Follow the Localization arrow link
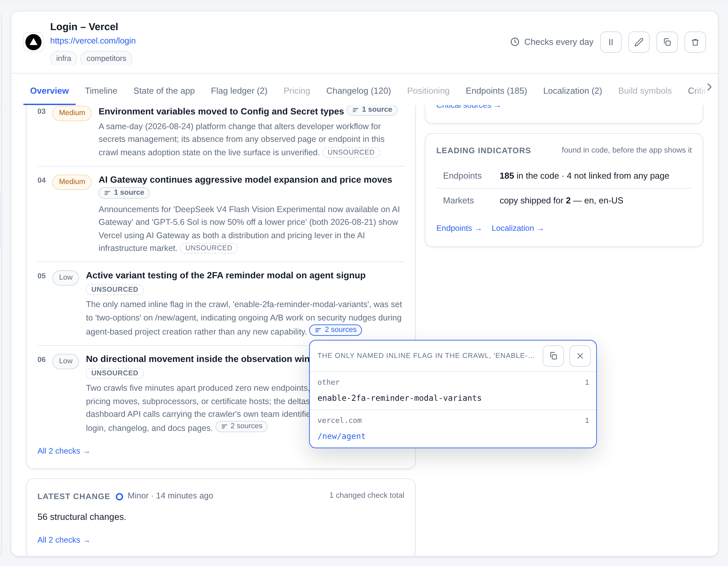The height and width of the screenshot is (566, 728). 517,228
